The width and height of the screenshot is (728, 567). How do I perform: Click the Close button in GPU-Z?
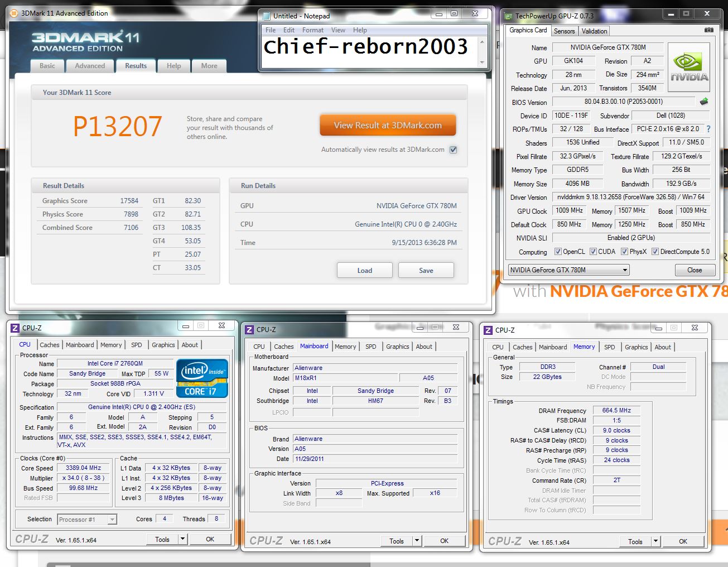click(695, 270)
